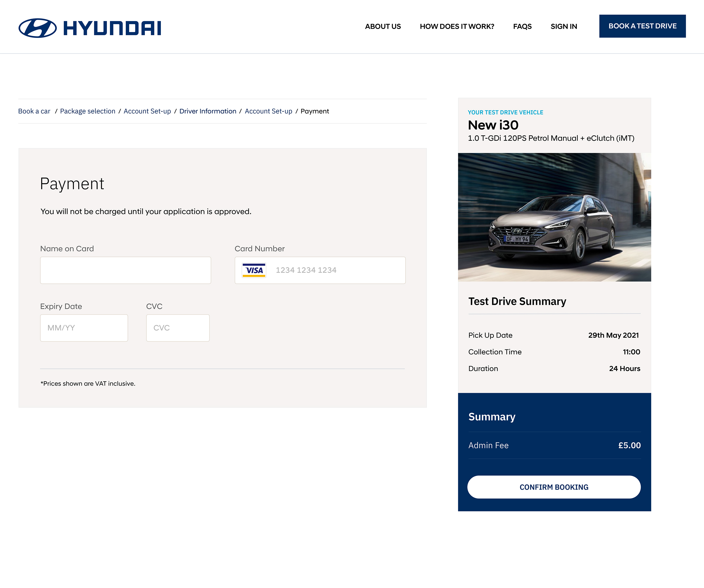Click into the Name on Card field
704x588 pixels.
(x=125, y=270)
